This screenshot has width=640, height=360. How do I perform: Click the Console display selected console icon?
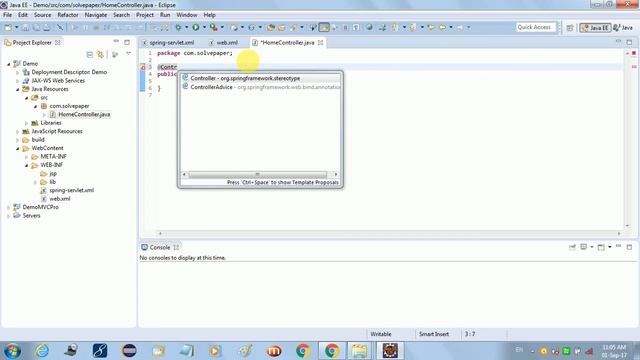tap(584, 247)
